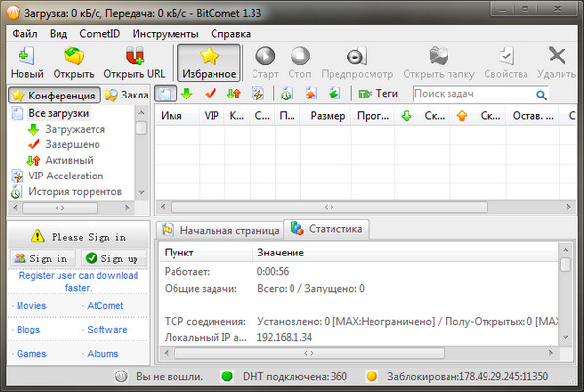Click the torrent history clock filter icon

coord(287,94)
